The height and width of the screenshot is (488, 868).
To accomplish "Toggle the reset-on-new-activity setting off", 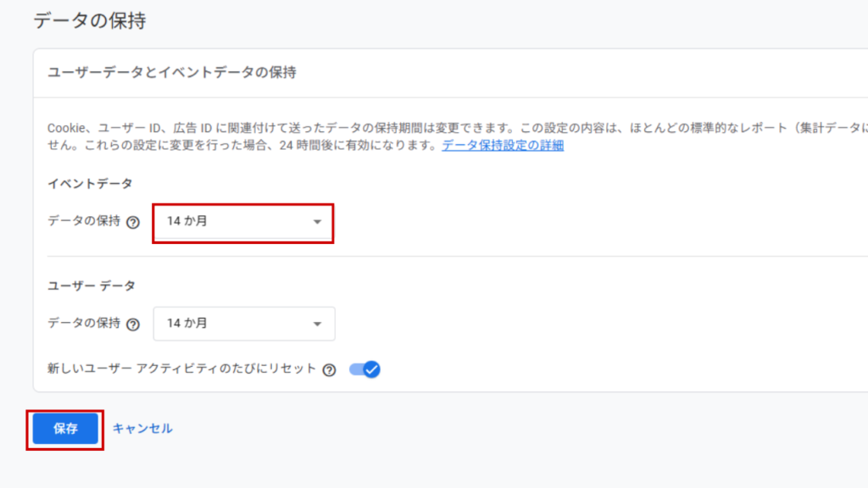I will (x=364, y=369).
